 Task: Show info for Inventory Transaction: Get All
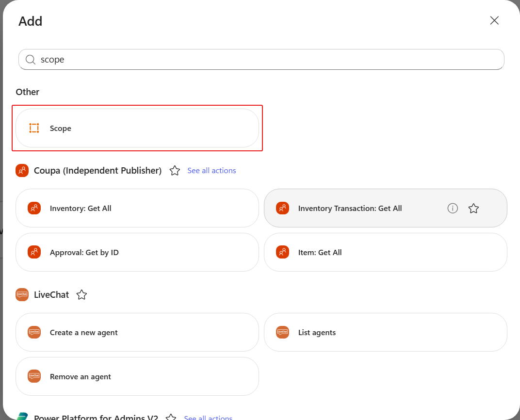pos(453,208)
